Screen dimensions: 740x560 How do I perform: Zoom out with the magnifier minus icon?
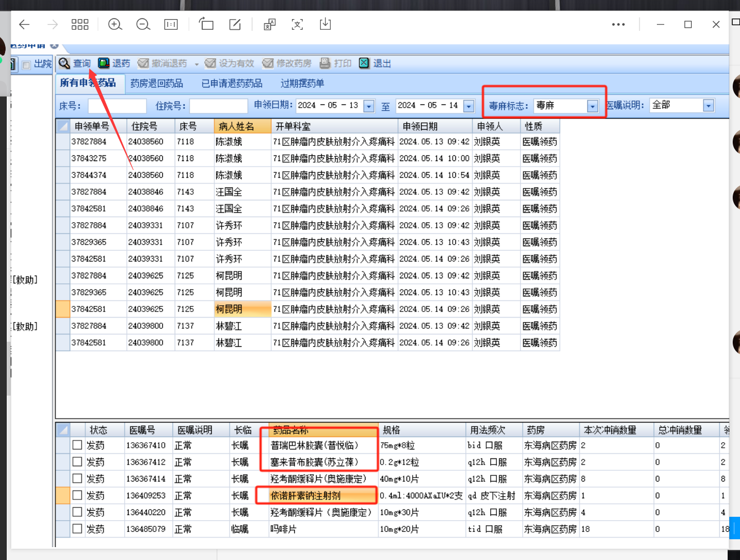point(143,25)
